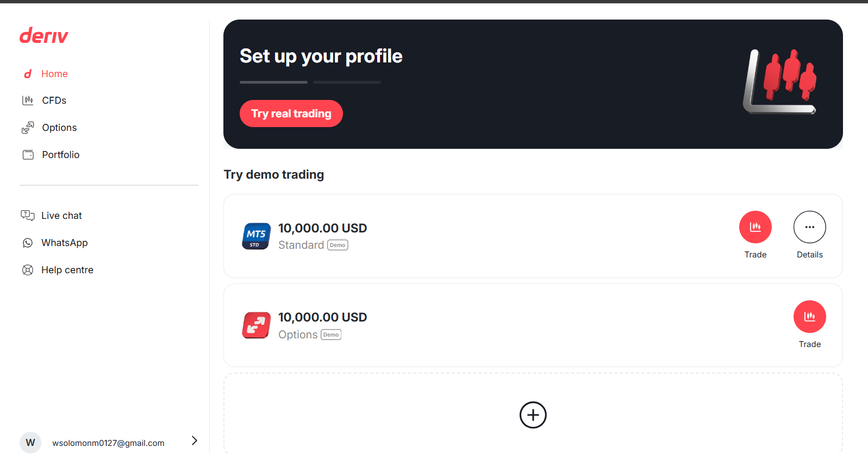The width and height of the screenshot is (868, 466).
Task: Open the Help centre lifebuoy icon
Action: tap(28, 270)
